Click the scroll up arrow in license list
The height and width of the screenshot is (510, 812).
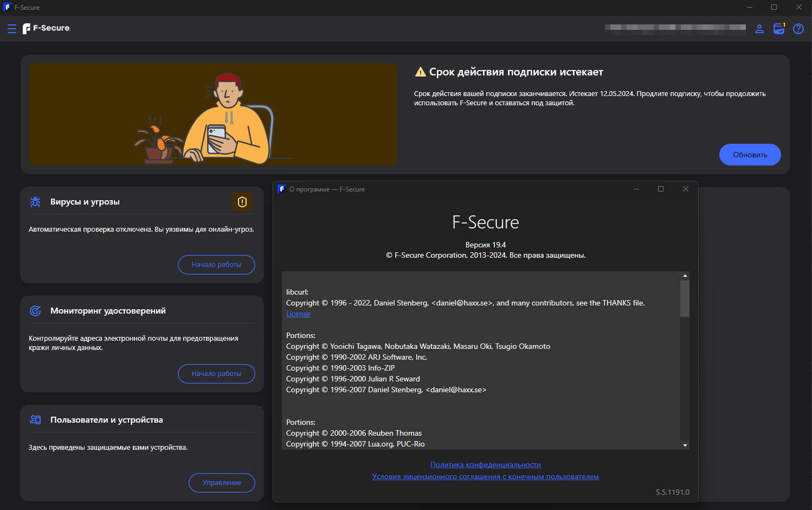(x=685, y=276)
